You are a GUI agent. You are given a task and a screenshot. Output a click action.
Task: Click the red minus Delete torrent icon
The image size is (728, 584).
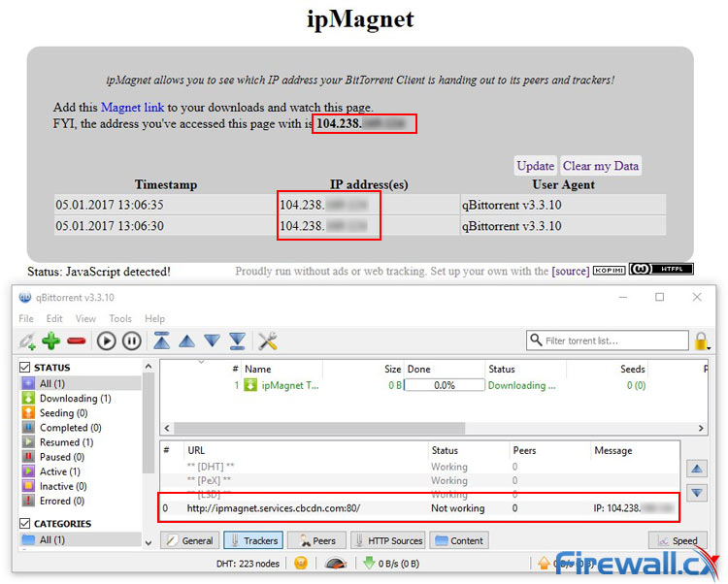pos(76,341)
